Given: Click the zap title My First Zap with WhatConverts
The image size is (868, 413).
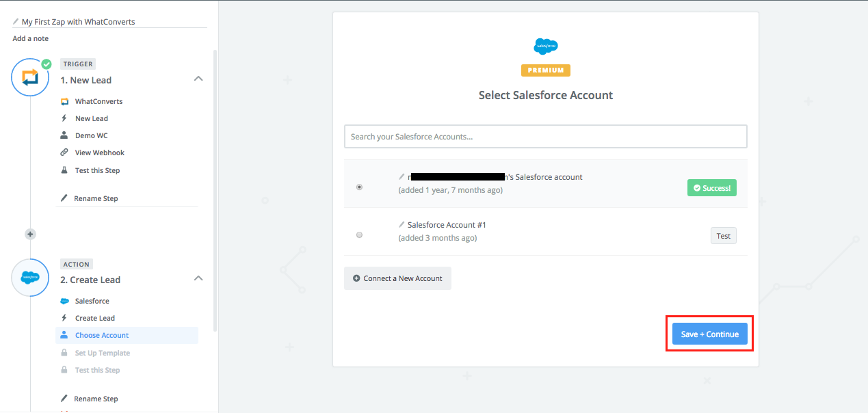Looking at the screenshot, I should (79, 21).
